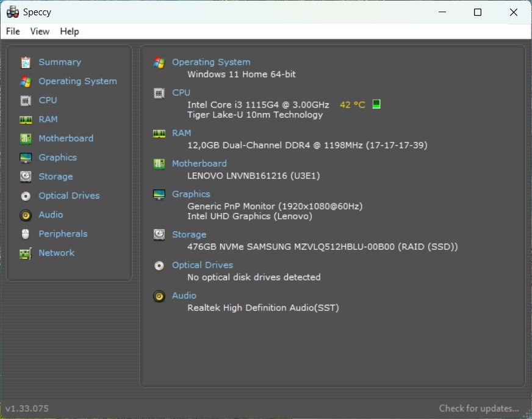The image size is (532, 419).
Task: Click the Check for updates link
Action: 479,408
